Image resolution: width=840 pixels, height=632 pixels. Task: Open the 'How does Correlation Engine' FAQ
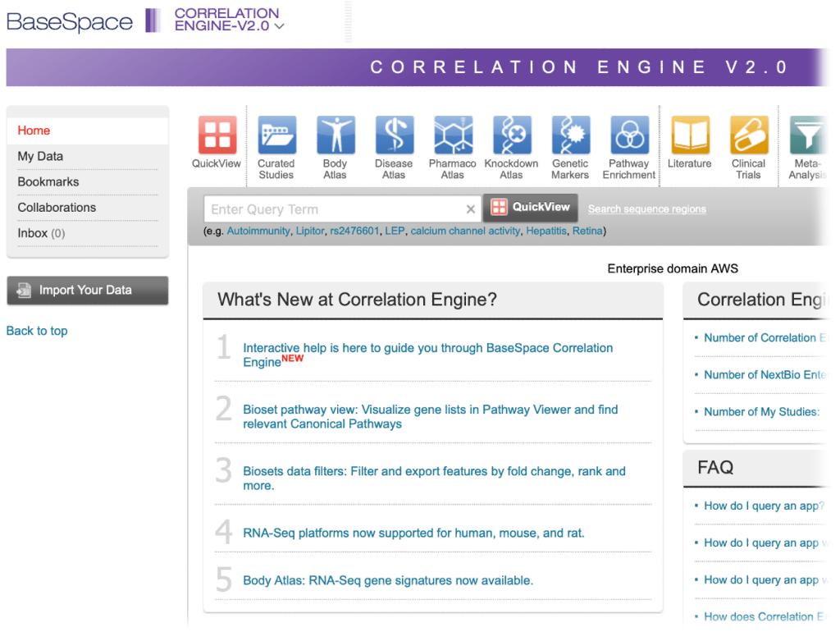pos(766,617)
